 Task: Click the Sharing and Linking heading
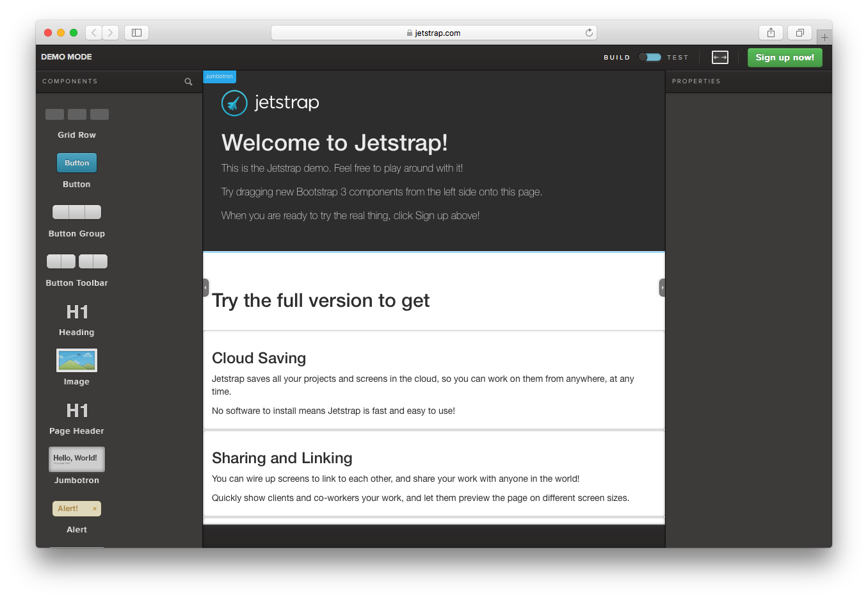[x=282, y=458]
